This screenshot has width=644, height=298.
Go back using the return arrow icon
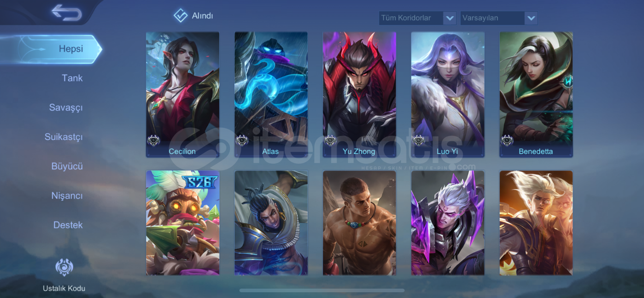[x=67, y=13]
